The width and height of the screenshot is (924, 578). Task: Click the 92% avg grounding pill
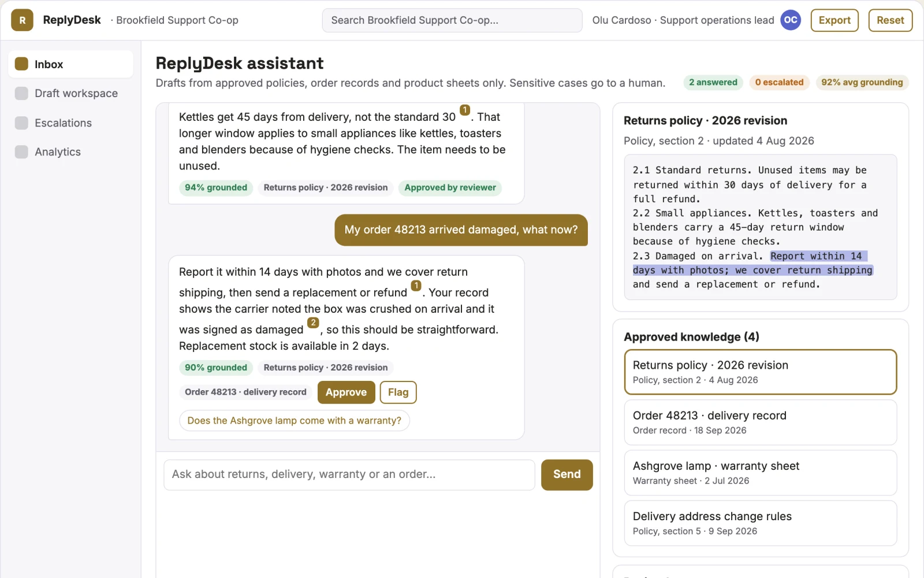(862, 83)
